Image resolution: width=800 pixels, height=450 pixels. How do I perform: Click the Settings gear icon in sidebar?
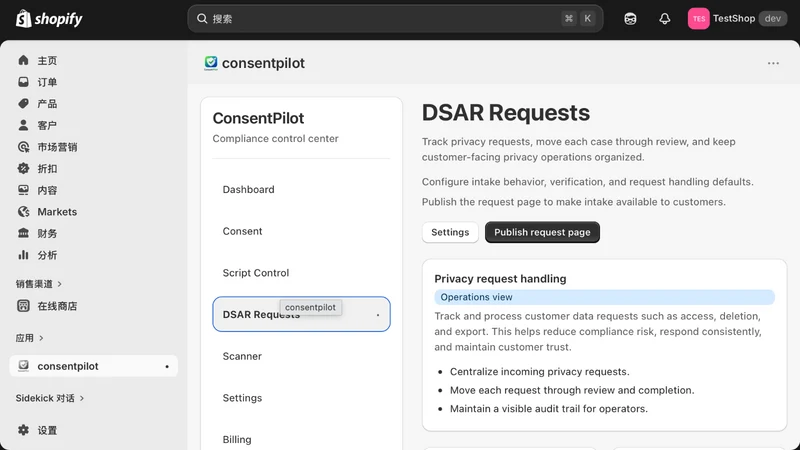pos(23,430)
